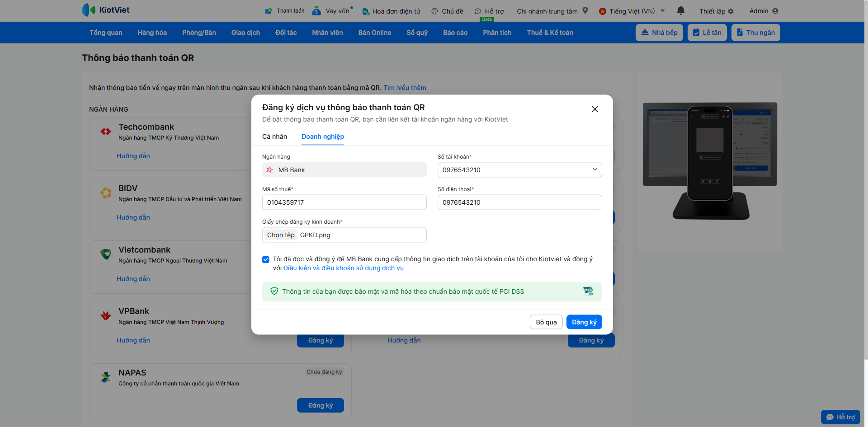Open the Hàng hóa menu
Image resolution: width=868 pixels, height=427 pixels.
(152, 33)
